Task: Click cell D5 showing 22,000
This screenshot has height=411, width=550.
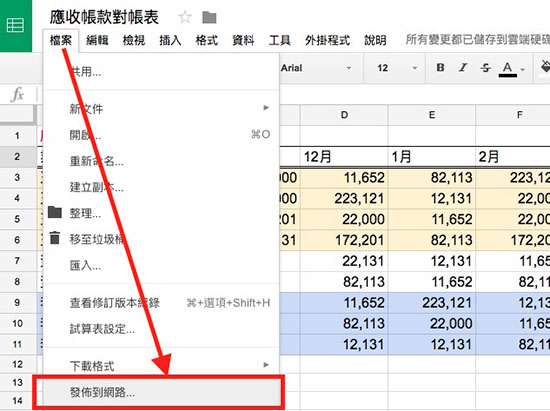Action: tap(344, 219)
